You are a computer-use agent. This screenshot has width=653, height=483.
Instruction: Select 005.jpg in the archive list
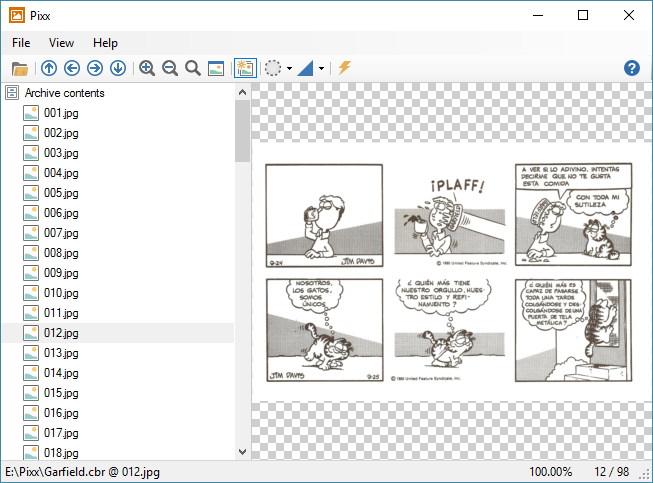pyautogui.click(x=61, y=193)
